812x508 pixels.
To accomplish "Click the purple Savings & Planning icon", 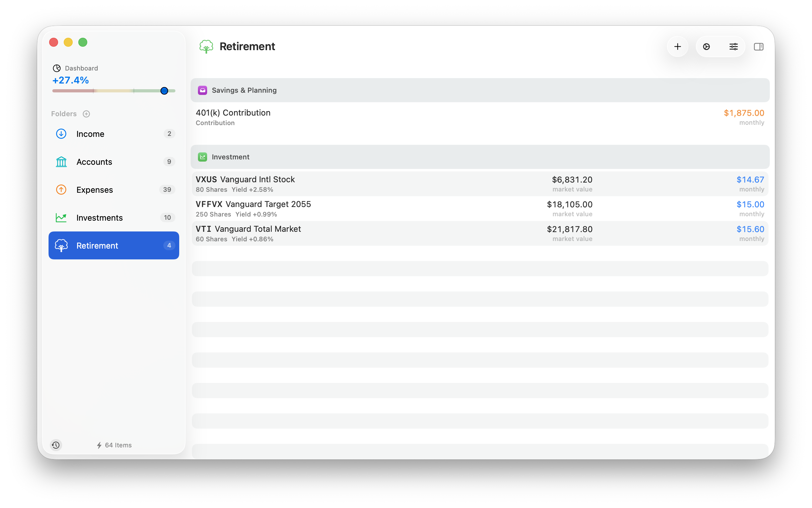I will (x=202, y=90).
